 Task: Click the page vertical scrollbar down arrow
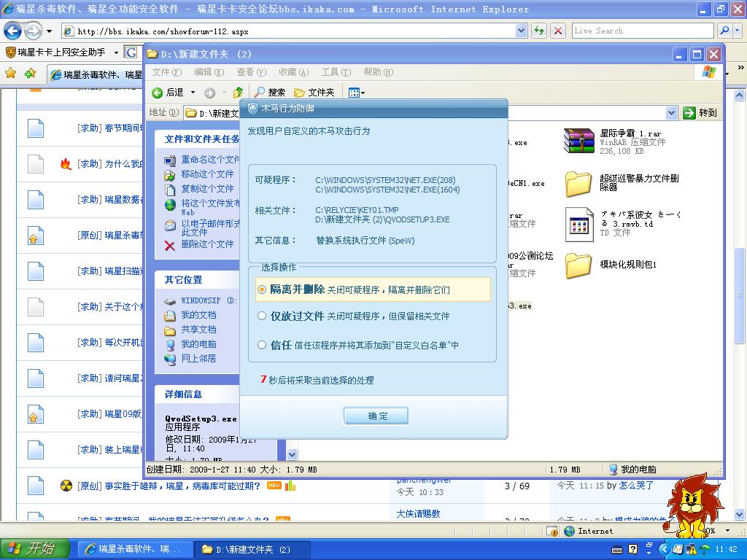(739, 514)
